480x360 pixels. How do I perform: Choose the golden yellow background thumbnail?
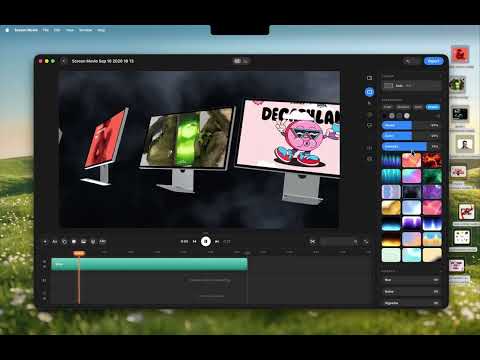click(x=391, y=207)
